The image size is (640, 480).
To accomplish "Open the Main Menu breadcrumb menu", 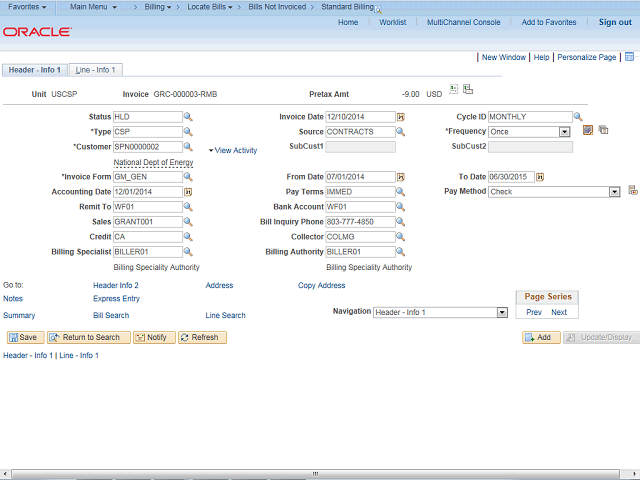I will tap(93, 7).
